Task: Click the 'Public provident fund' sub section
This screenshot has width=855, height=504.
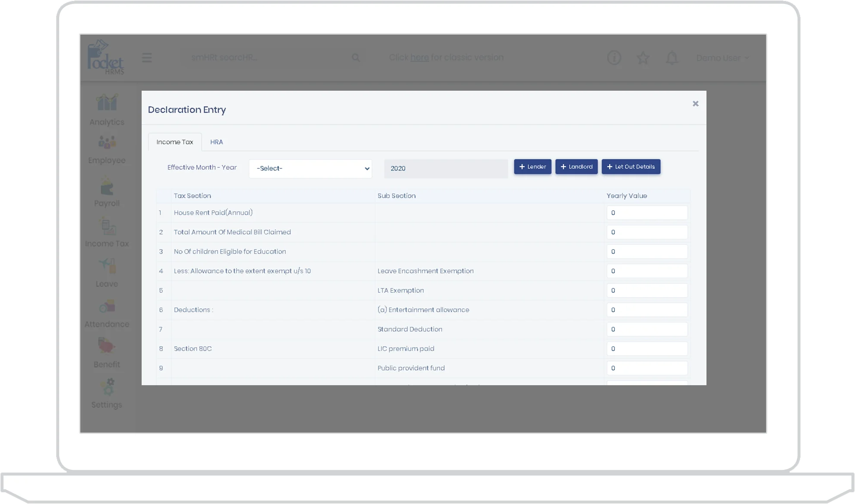Action: (411, 368)
